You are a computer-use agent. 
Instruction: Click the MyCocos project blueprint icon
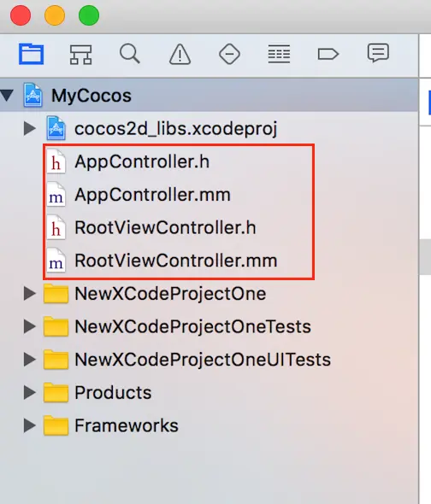[32, 95]
